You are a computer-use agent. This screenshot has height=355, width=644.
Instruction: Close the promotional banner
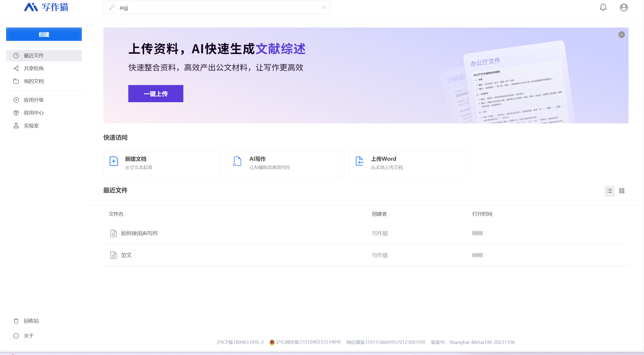[x=622, y=35]
